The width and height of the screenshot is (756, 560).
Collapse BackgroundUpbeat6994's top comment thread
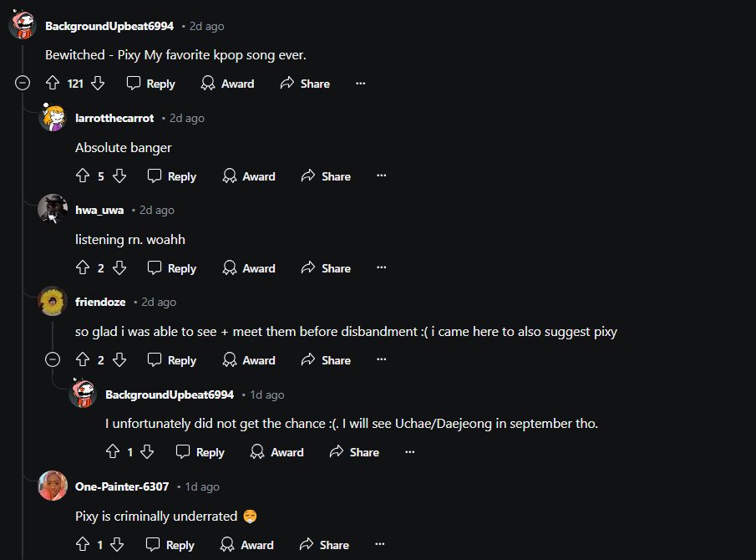[23, 84]
